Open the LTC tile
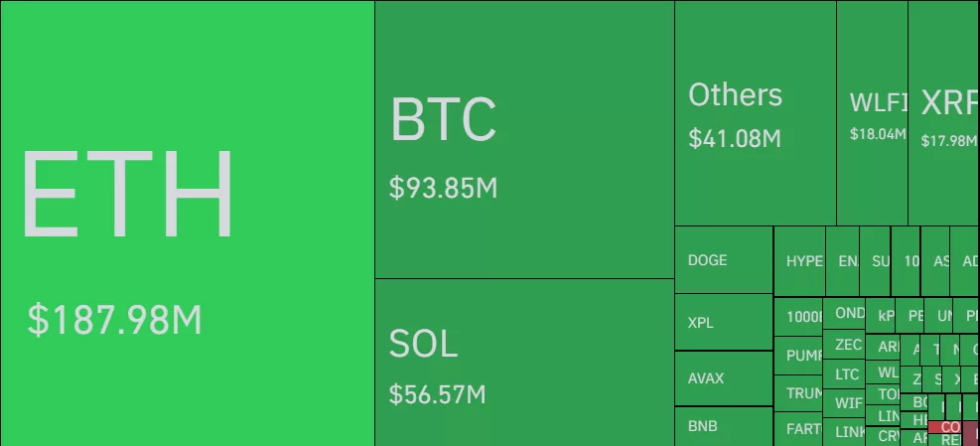The height and width of the screenshot is (446, 980). [x=846, y=374]
